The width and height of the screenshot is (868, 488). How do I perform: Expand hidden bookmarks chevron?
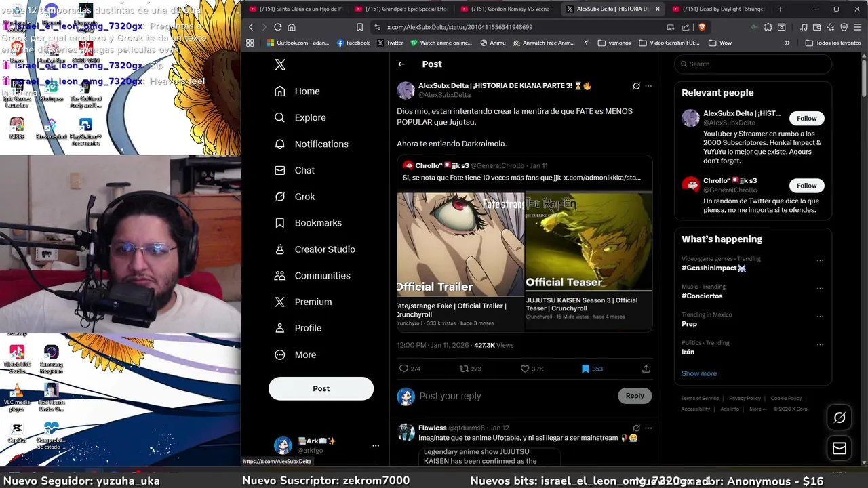coord(787,43)
